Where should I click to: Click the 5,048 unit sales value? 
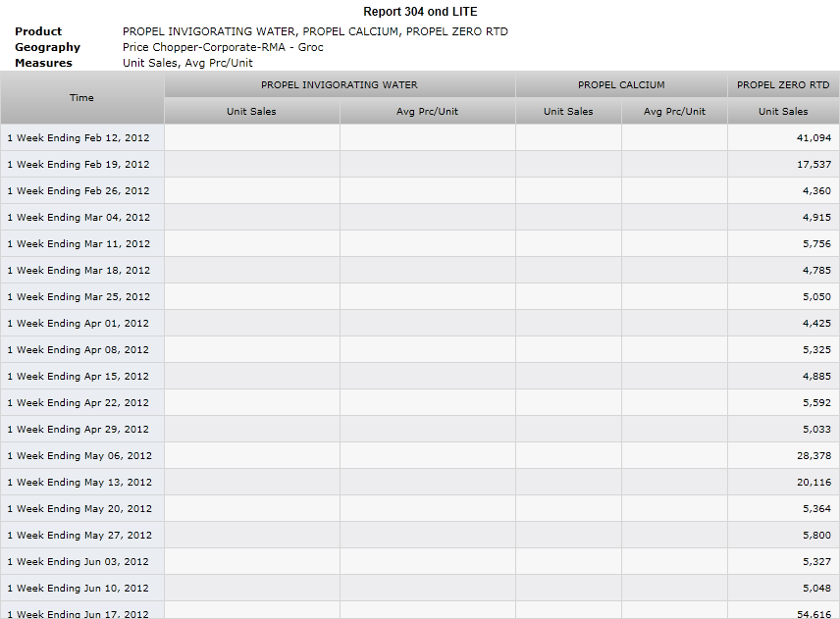tap(817, 589)
